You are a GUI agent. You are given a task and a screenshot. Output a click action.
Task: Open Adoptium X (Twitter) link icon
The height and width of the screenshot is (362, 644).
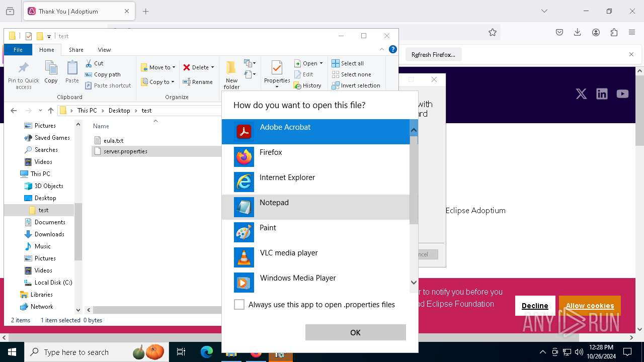pos(581,94)
